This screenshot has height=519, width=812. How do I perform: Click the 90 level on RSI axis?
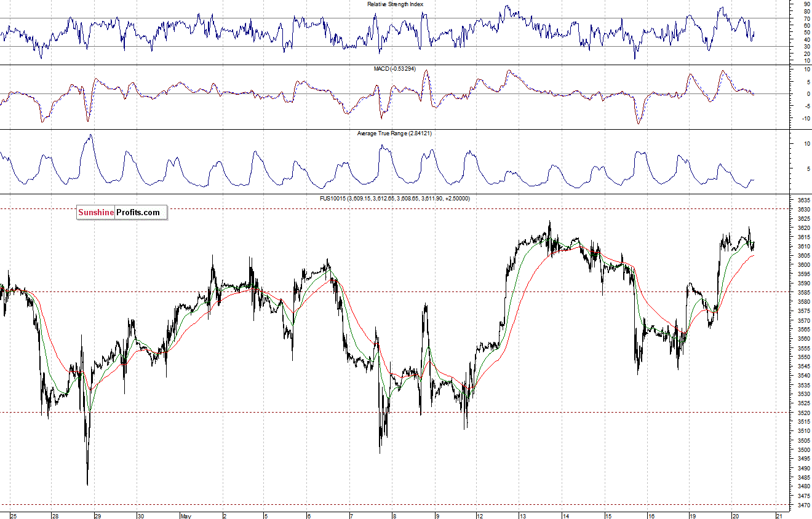click(x=806, y=4)
